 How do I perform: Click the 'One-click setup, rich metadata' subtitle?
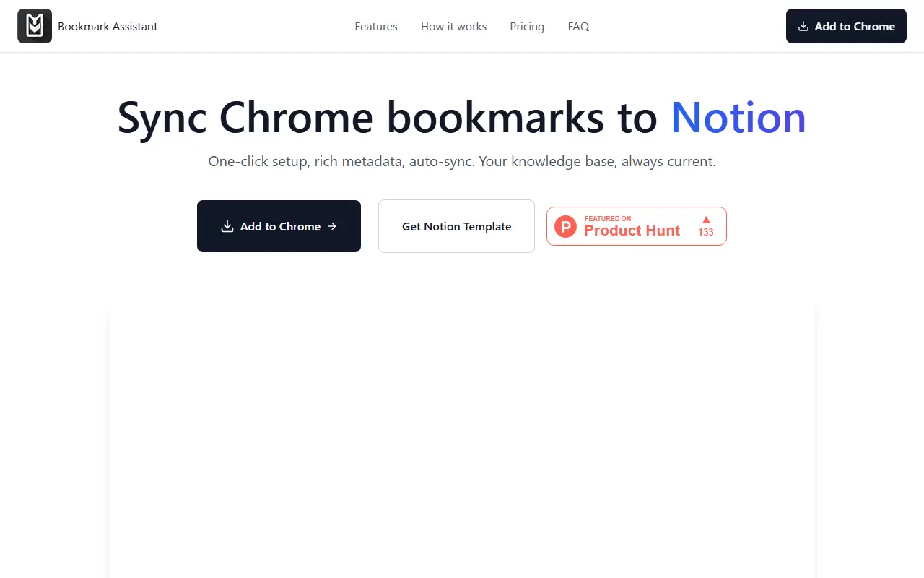pos(462,161)
